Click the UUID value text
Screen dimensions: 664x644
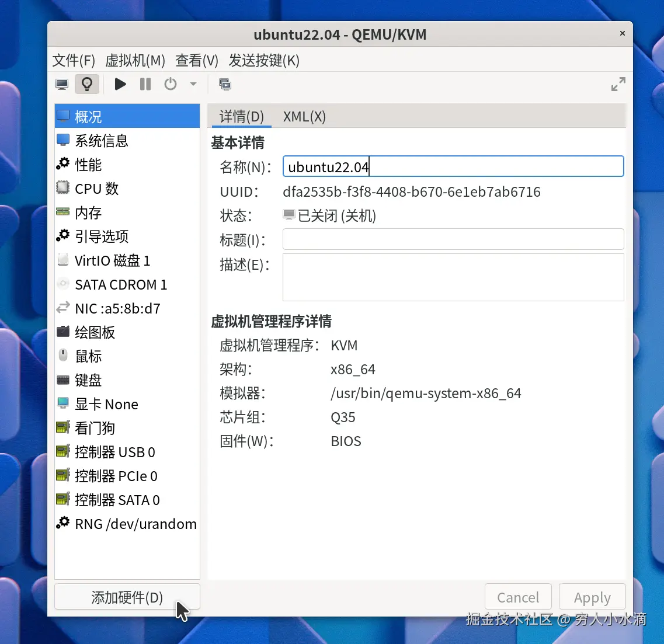click(x=412, y=192)
